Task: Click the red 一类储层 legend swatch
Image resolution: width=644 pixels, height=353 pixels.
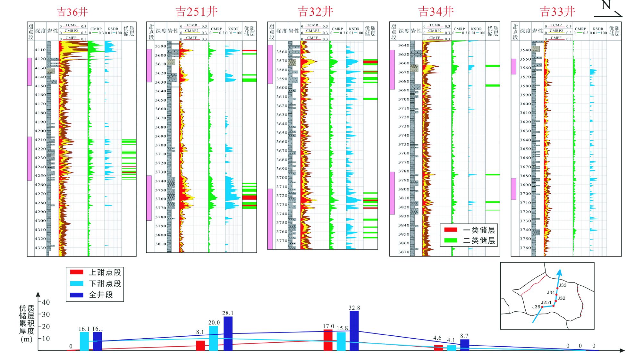Action: [x=450, y=230]
